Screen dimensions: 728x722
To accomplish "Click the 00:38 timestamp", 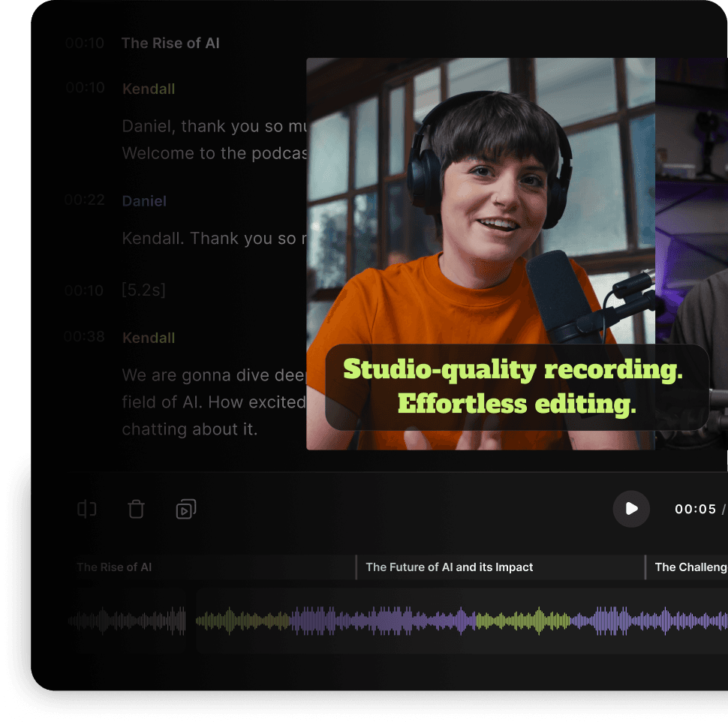I will tap(84, 338).
